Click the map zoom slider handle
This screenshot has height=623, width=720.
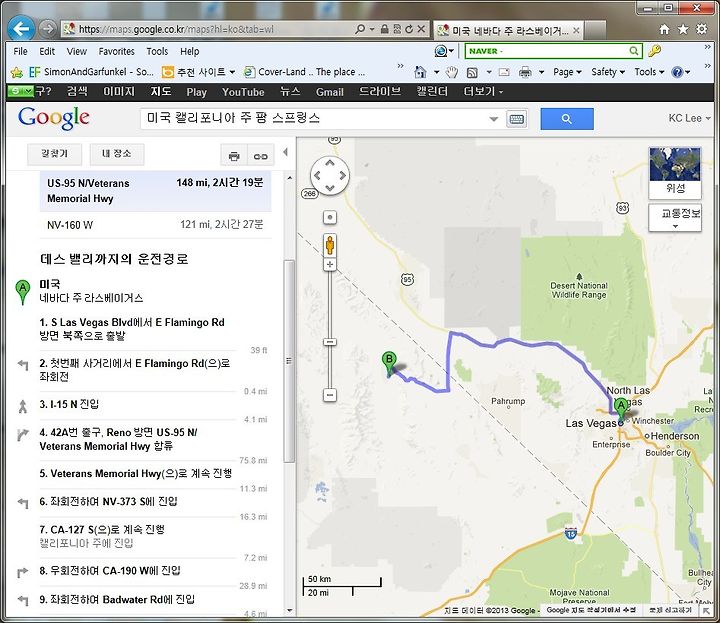pyautogui.click(x=330, y=342)
